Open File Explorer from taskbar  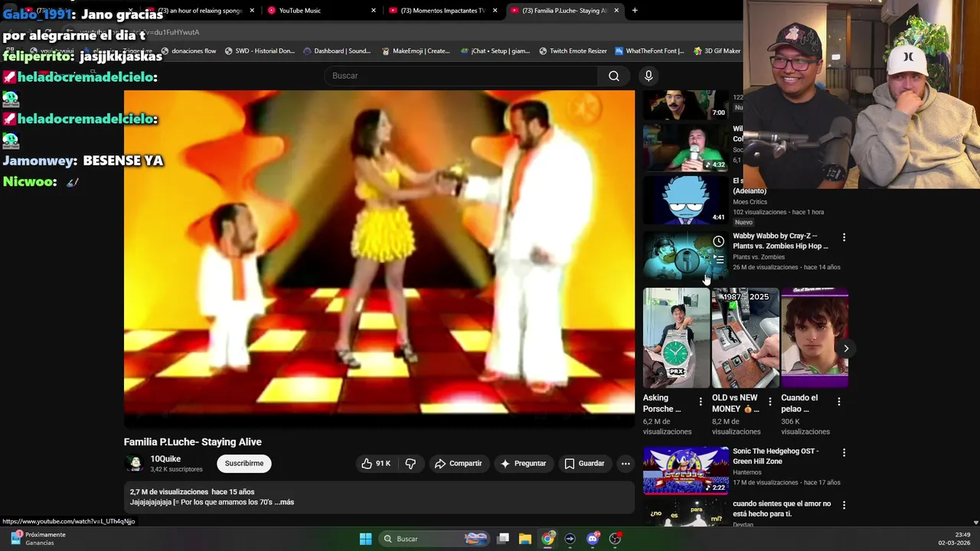point(525,539)
